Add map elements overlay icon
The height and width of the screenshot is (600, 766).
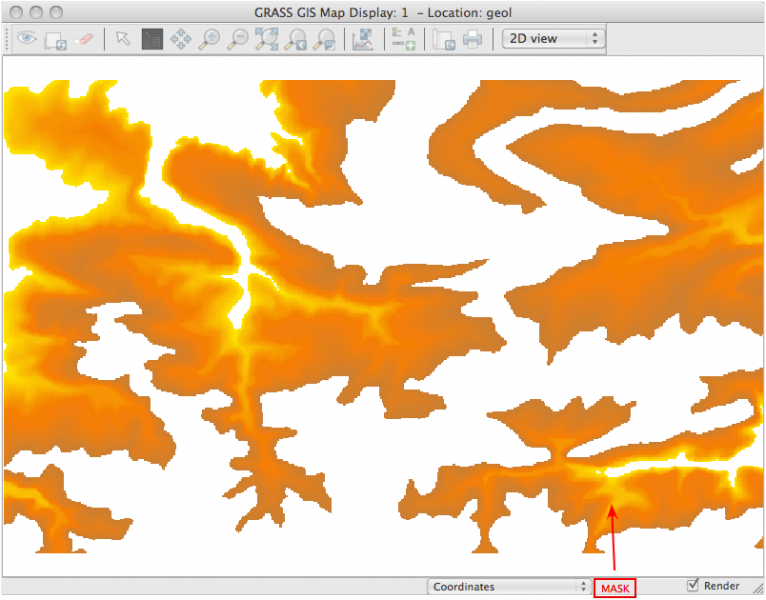pyautogui.click(x=403, y=39)
